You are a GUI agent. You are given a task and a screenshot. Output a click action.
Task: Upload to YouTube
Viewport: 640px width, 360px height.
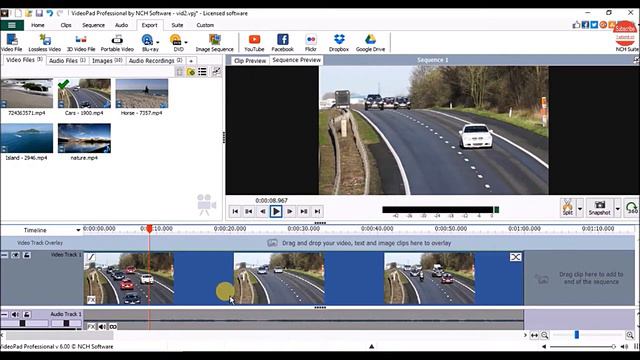coord(254,42)
